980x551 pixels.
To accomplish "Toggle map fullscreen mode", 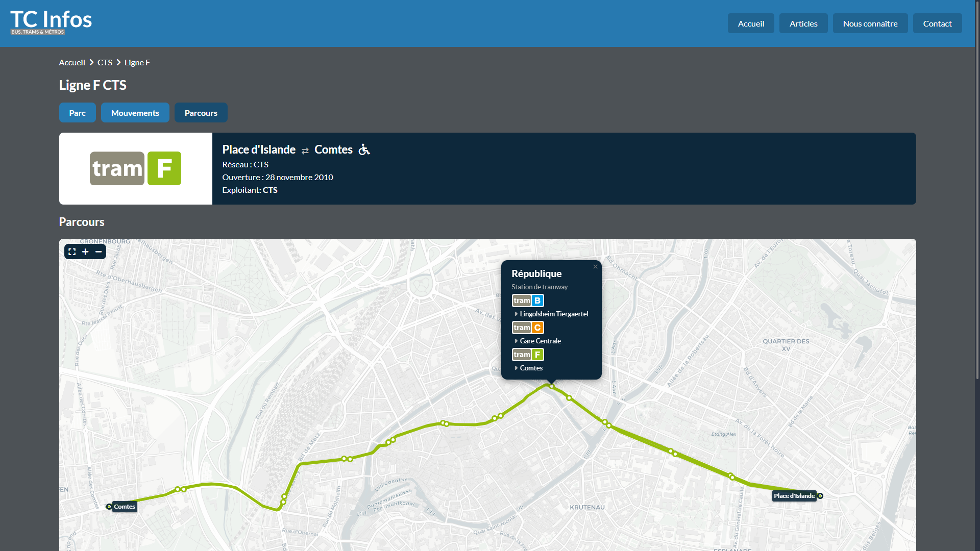I will 72,252.
